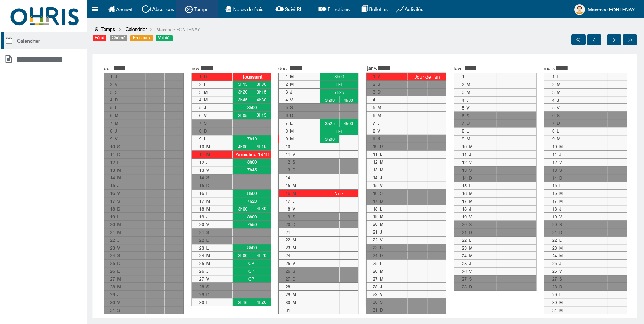644x324 pixels.
Task: Open the Accueil home page
Action: pos(120,10)
